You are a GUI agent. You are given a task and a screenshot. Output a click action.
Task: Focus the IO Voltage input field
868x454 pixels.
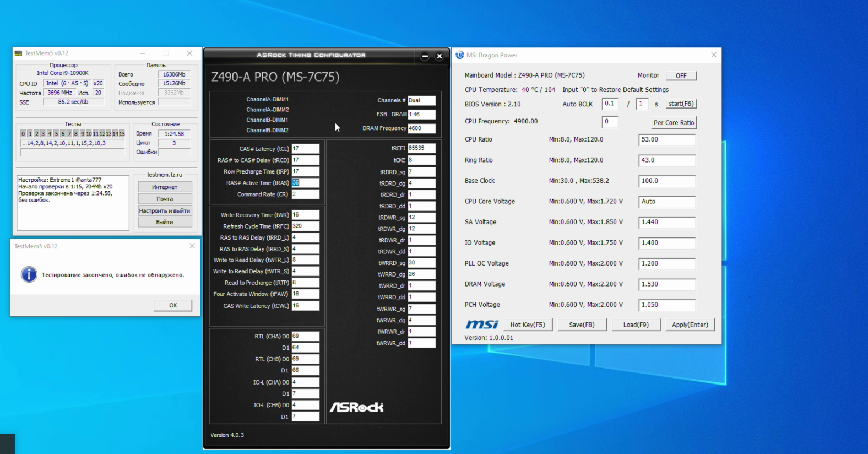(667, 243)
